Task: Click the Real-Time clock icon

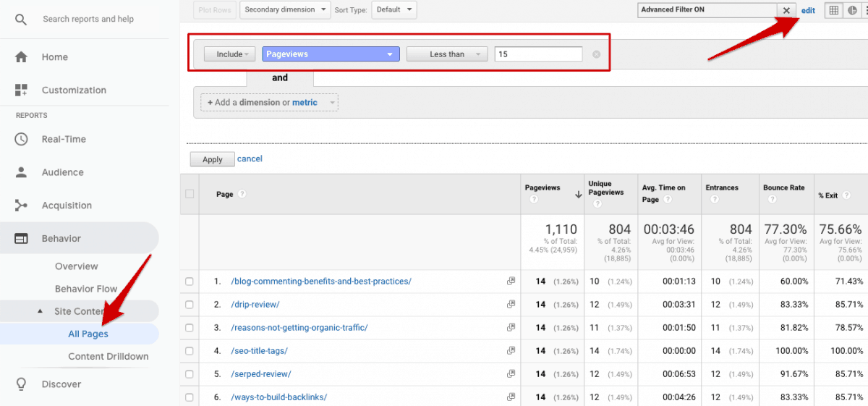Action: (x=21, y=139)
